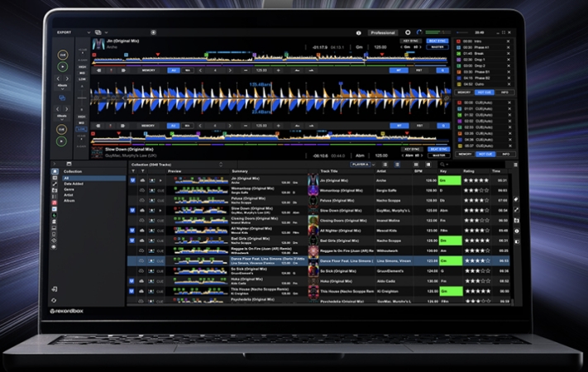588x372 pixels.
Task: Select Album in Collection tree
Action: pyautogui.click(x=69, y=201)
